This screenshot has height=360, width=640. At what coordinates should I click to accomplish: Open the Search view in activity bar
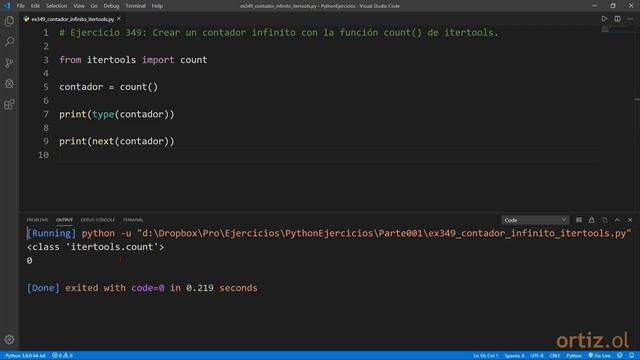(9, 42)
